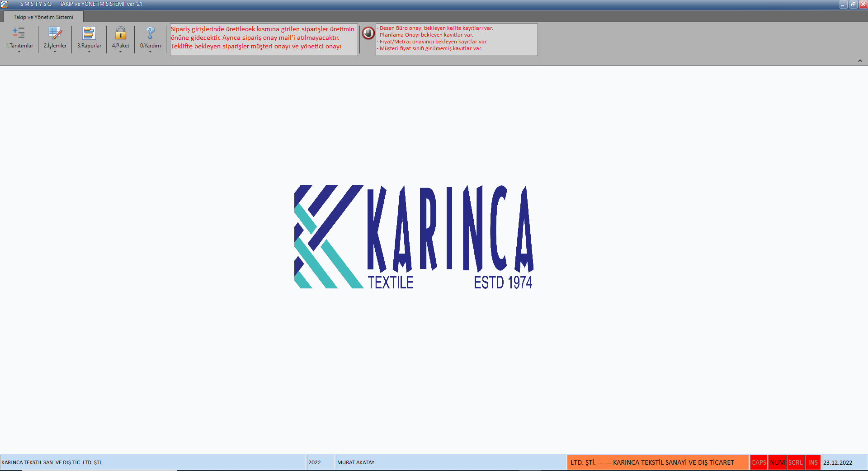Click announcement line 'önüne gidecektir. Ayrıca sipariş'
Viewport: 868px width, 471px height.
click(255, 38)
